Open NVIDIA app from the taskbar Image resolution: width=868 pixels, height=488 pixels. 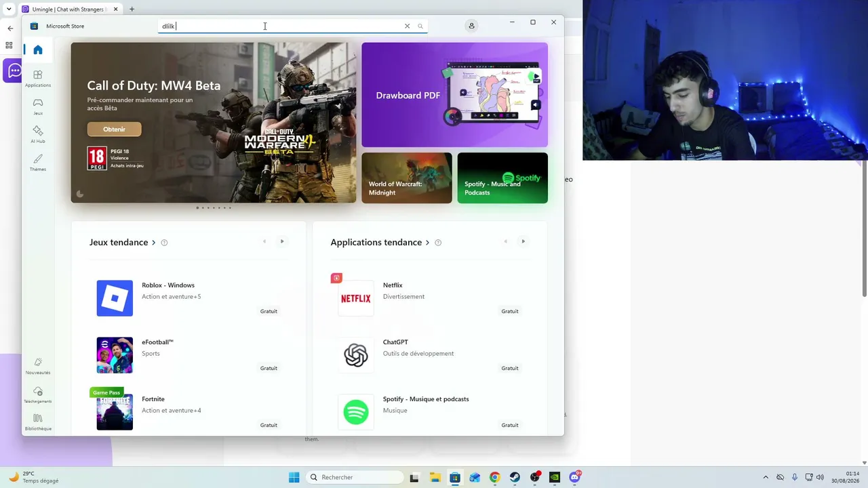click(555, 477)
